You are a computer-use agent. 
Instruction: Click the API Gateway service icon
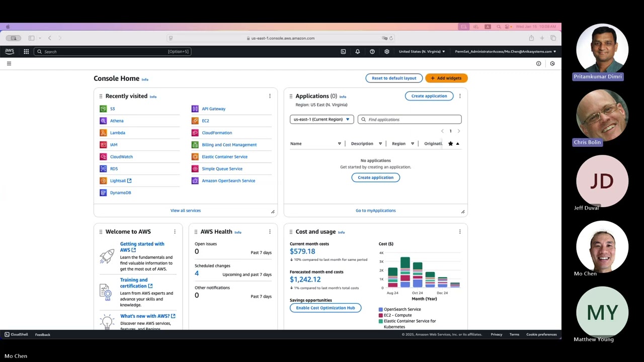(x=195, y=109)
